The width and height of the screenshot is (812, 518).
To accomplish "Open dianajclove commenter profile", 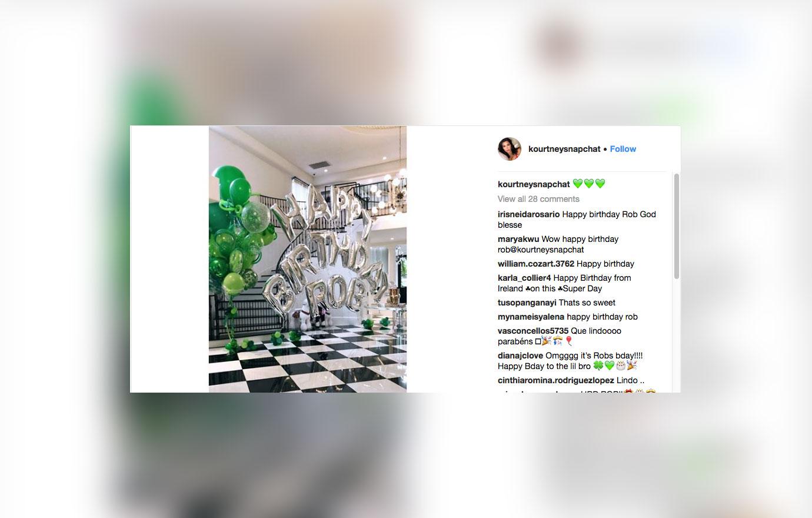I will point(520,356).
